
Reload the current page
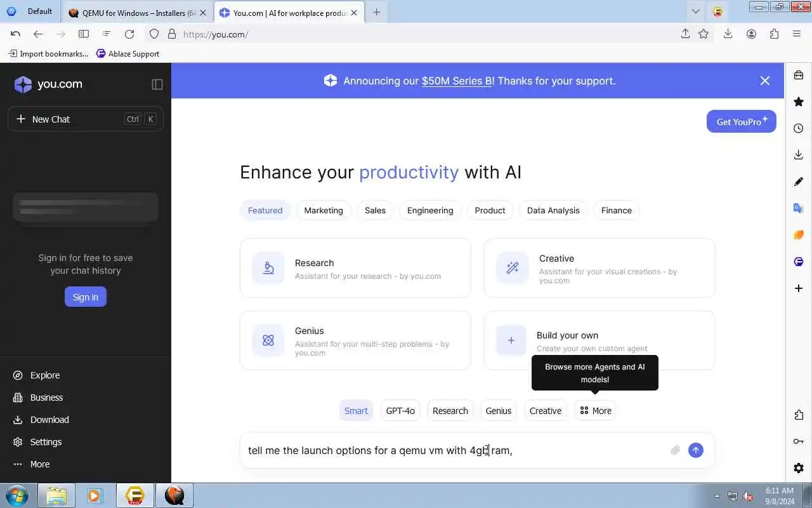[129, 34]
